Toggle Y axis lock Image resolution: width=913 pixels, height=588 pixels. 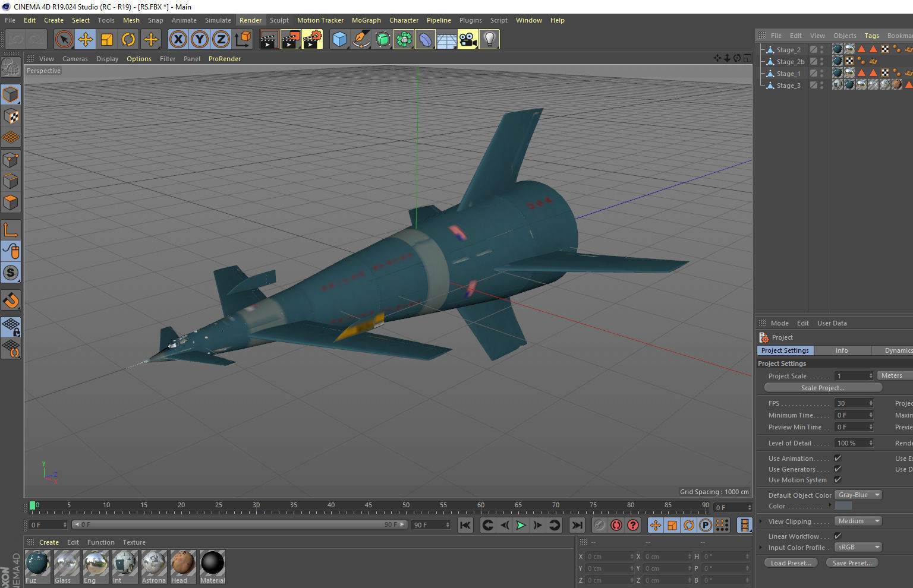[x=200, y=40]
